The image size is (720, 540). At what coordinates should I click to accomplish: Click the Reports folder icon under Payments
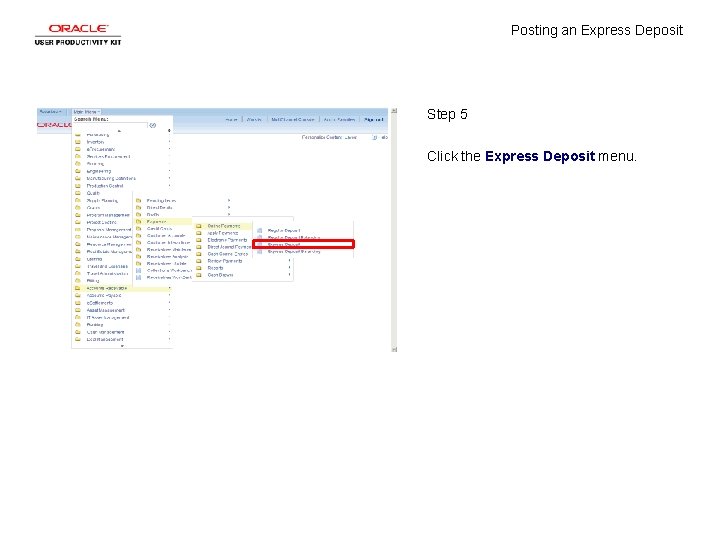199,268
